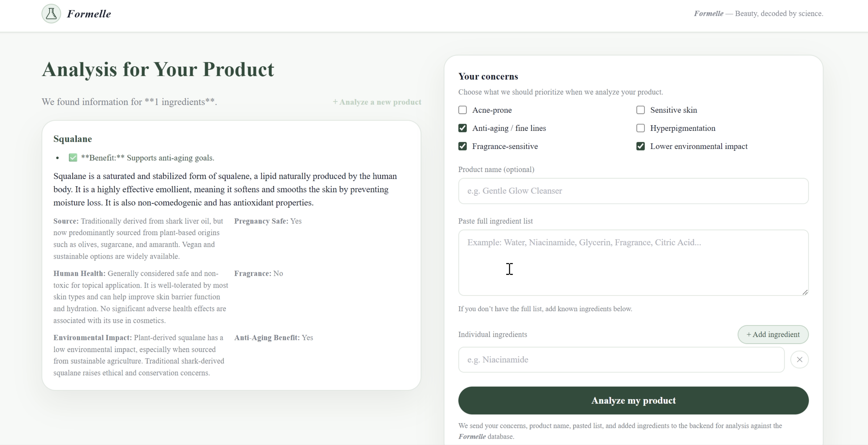868x445 pixels.
Task: Check the Sensitive skin option
Action: [640, 110]
